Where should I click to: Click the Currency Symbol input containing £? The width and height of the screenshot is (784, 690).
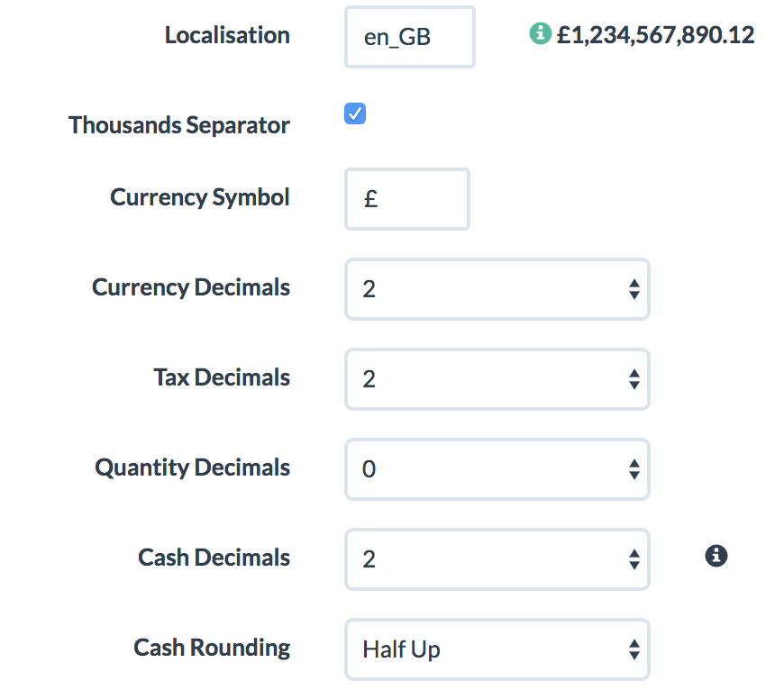[x=406, y=198]
